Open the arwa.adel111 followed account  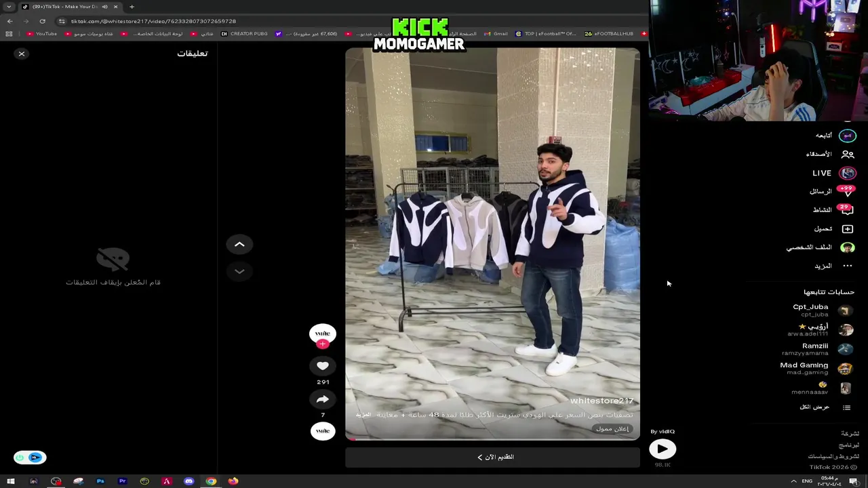pyautogui.click(x=821, y=329)
